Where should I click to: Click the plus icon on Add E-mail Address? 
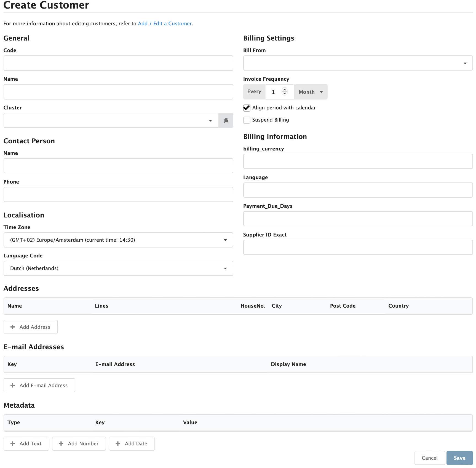12,385
